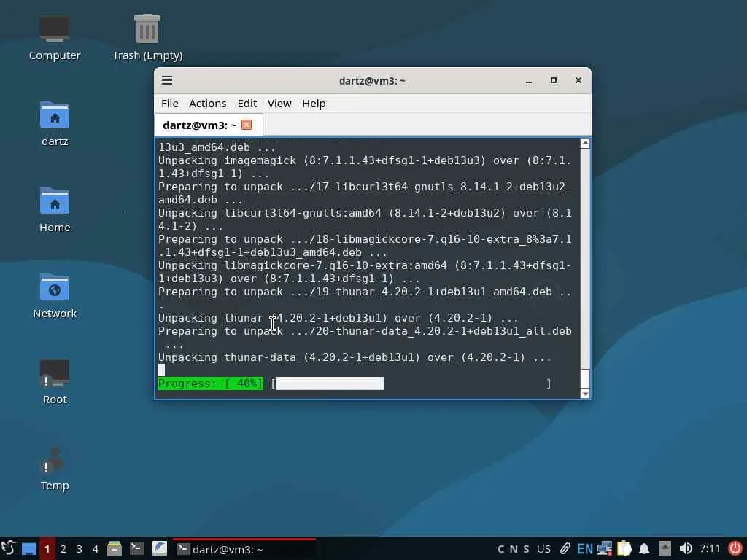Open the Actions menu
Screen dimensions: 747x560
[207, 104]
